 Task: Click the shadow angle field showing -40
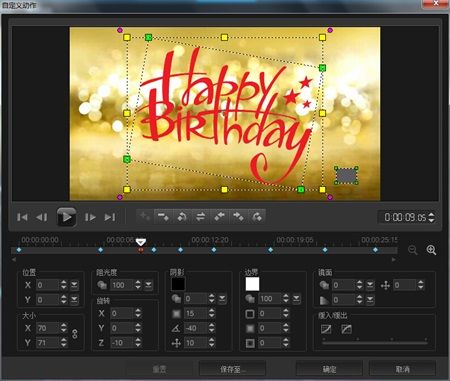point(195,328)
